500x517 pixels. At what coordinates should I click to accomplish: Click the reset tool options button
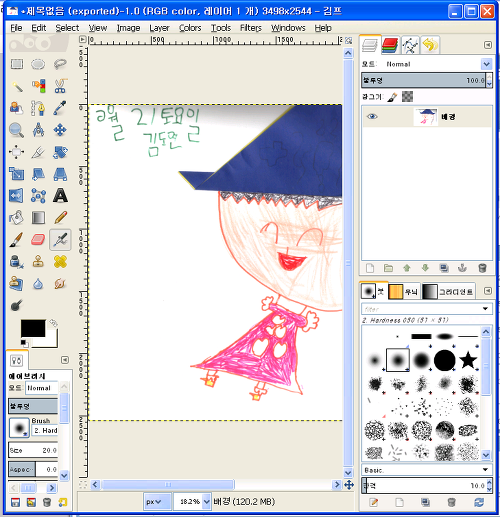[x=62, y=502]
